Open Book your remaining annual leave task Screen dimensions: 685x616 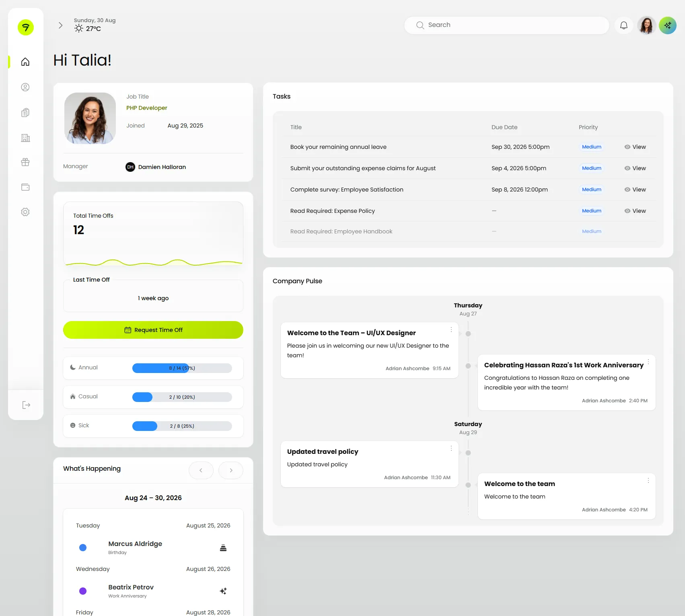[x=338, y=147]
